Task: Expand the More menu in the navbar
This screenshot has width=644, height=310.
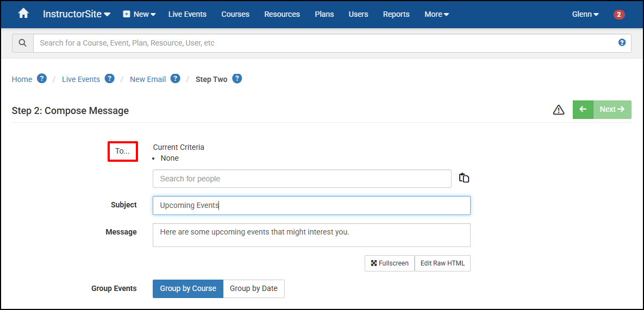Action: (436, 14)
